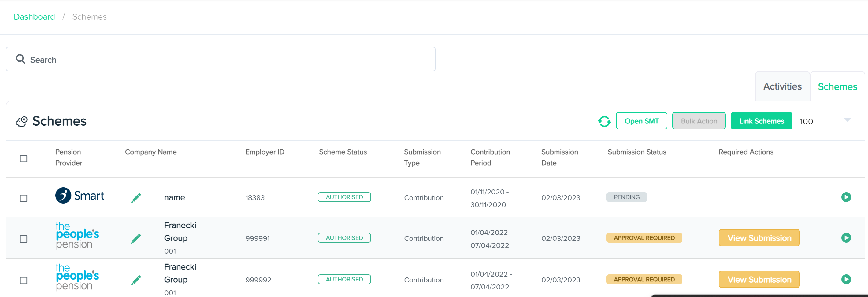Click APPROVAL REQUIRED badge for employer 999991
The height and width of the screenshot is (297, 868).
coord(644,238)
